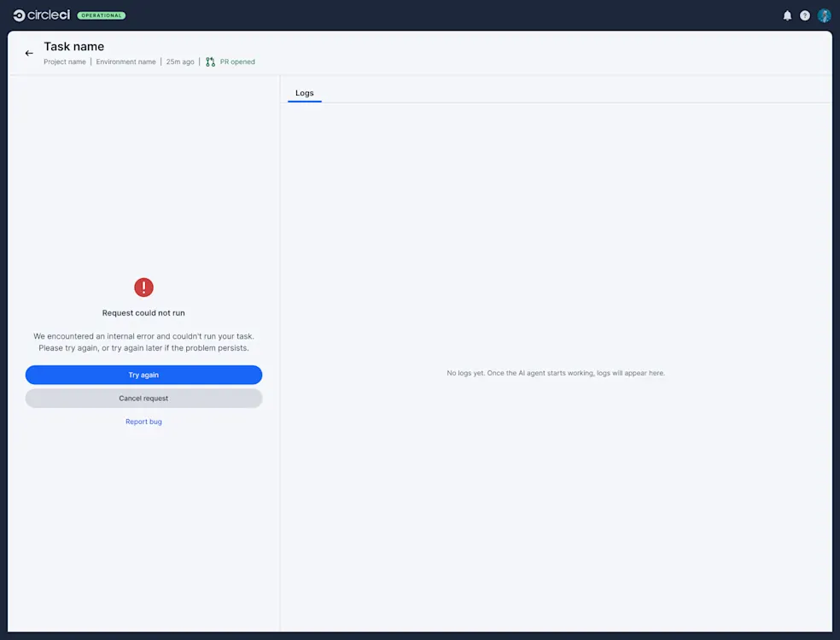Select Environment name in the breadcrumb

tap(125, 61)
